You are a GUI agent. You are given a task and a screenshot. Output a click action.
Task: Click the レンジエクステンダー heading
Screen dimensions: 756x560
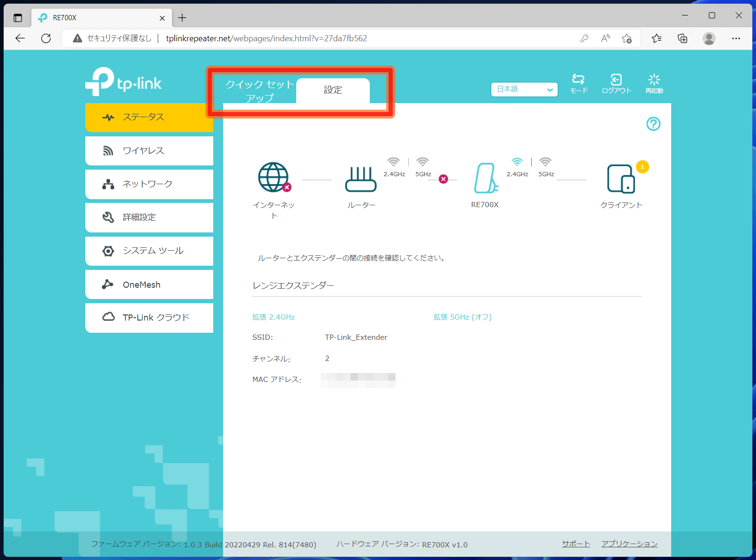click(x=293, y=285)
